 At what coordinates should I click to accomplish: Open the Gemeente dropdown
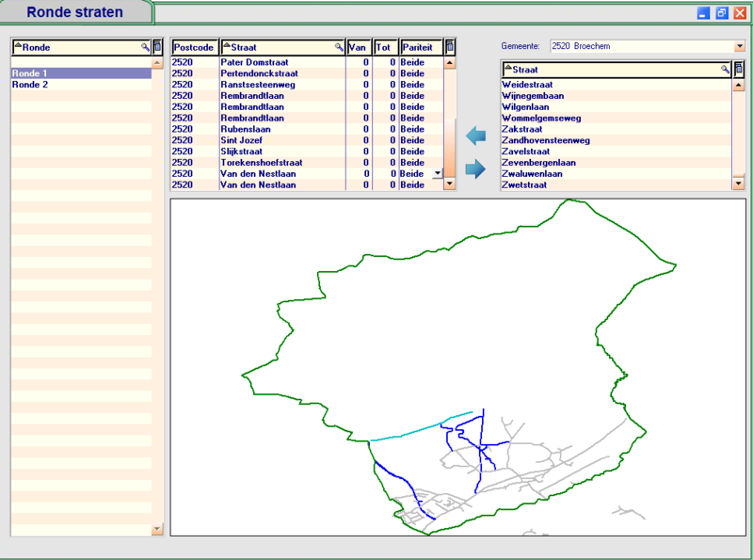(x=739, y=46)
